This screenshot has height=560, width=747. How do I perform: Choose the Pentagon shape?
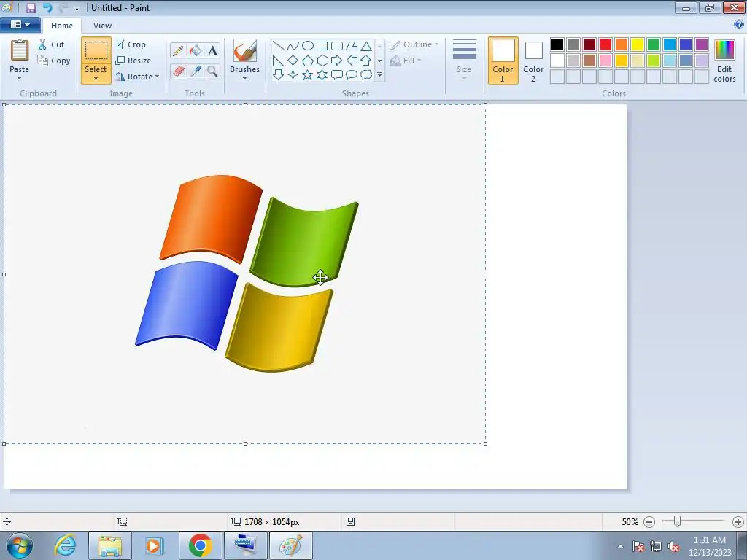308,61
